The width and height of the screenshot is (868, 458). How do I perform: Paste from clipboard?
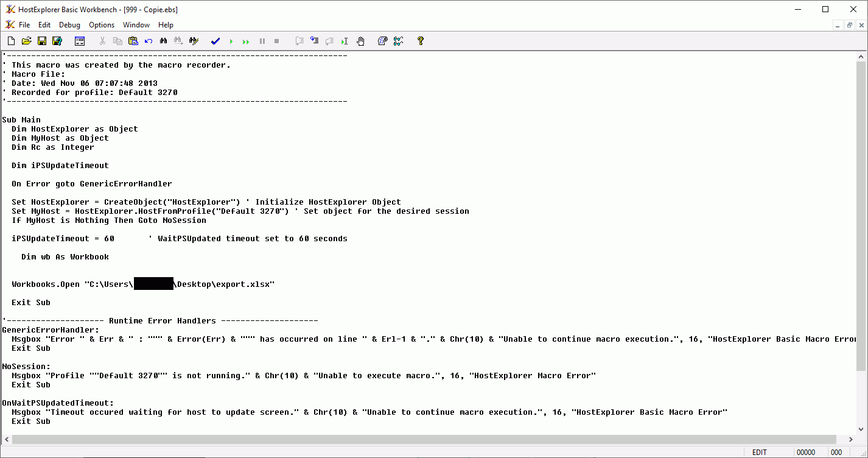point(133,41)
